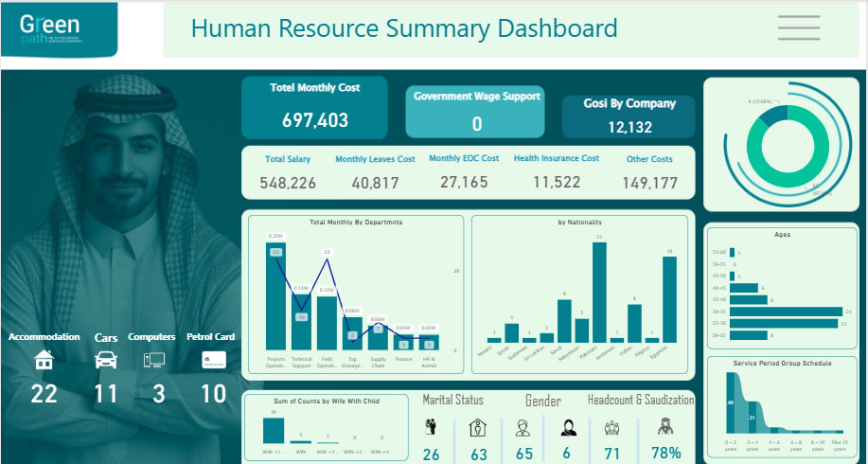Select the Accommodation house icon
This screenshot has width=868, height=464.
[44, 360]
